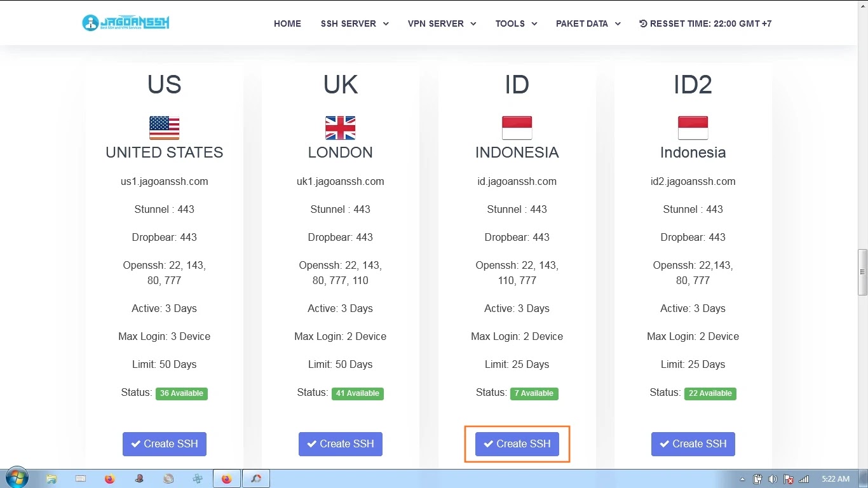Create SSH on the US server
The height and width of the screenshot is (488, 868).
165,444
